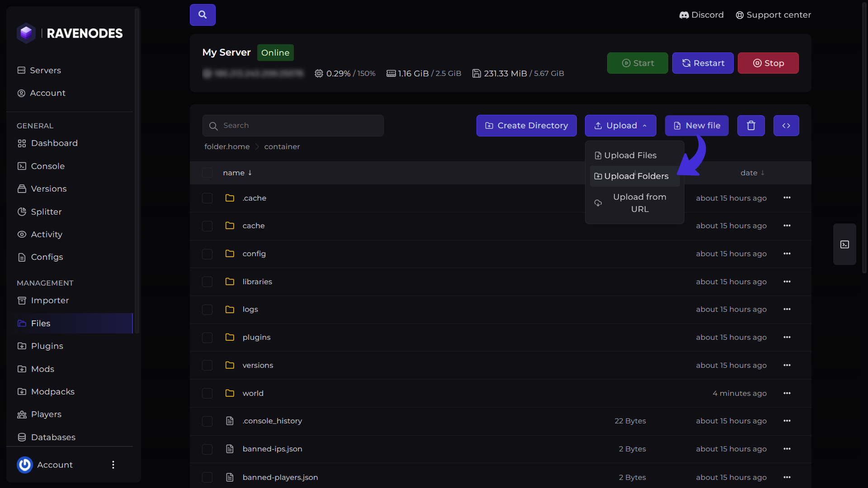The height and width of the screenshot is (488, 868).
Task: Check the box for logs folder
Action: pos(207,310)
